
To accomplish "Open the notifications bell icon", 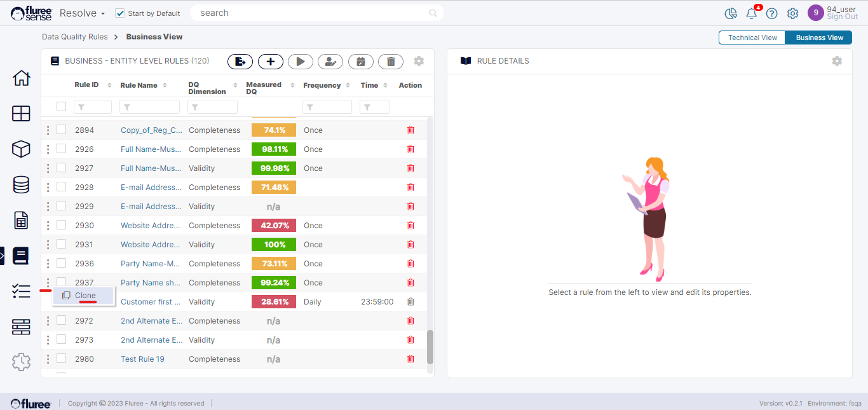I will click(751, 13).
